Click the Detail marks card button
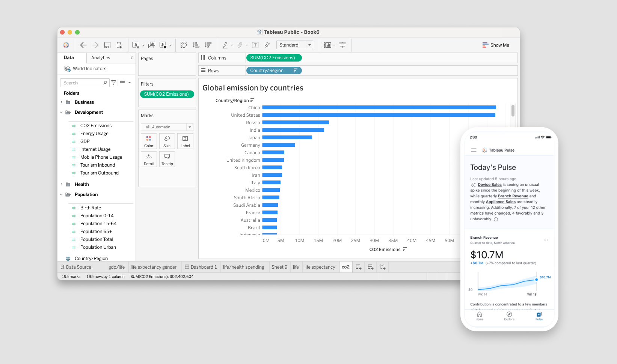Viewport: 617px width, 364px height. coord(149,159)
